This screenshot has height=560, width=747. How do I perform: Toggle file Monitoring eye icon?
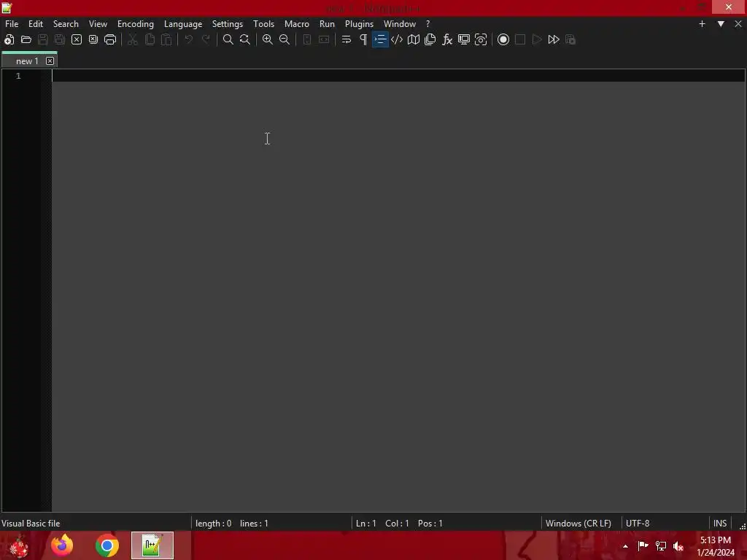click(481, 39)
